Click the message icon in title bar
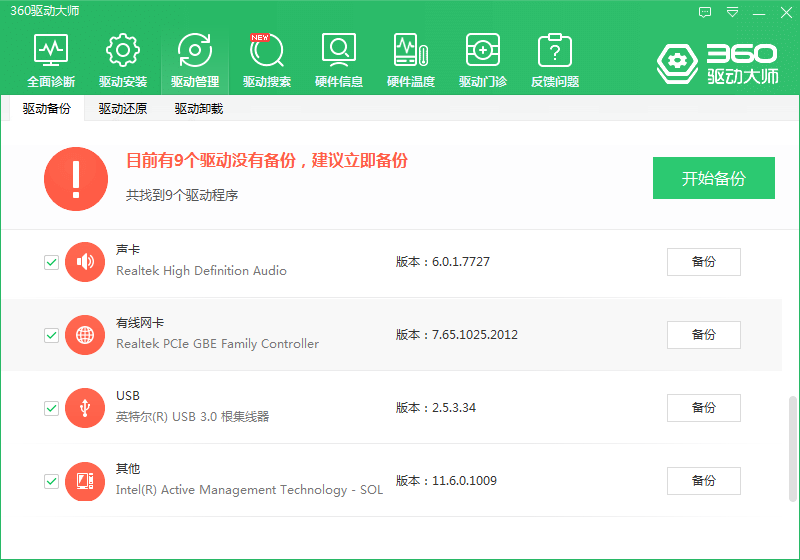 pyautogui.click(x=705, y=12)
